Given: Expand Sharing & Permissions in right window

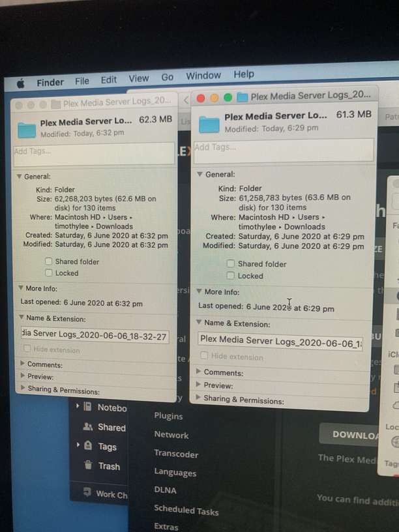Looking at the screenshot, I should pyautogui.click(x=198, y=397).
